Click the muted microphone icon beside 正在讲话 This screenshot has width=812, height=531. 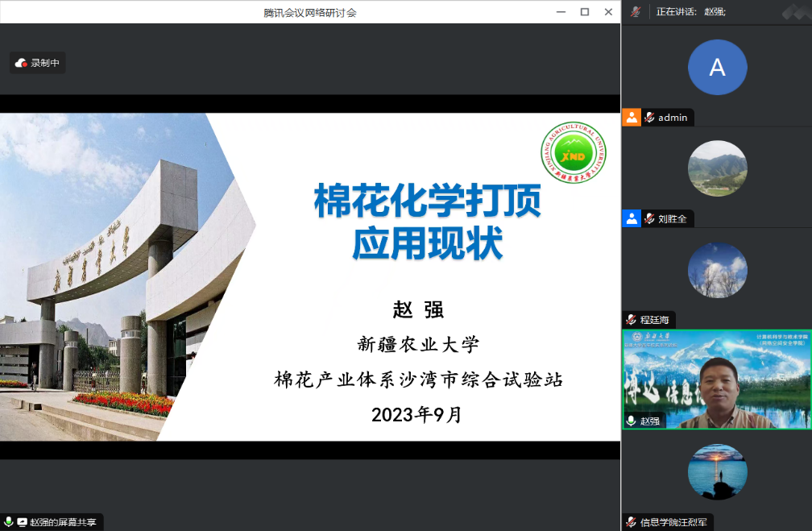[x=636, y=11]
